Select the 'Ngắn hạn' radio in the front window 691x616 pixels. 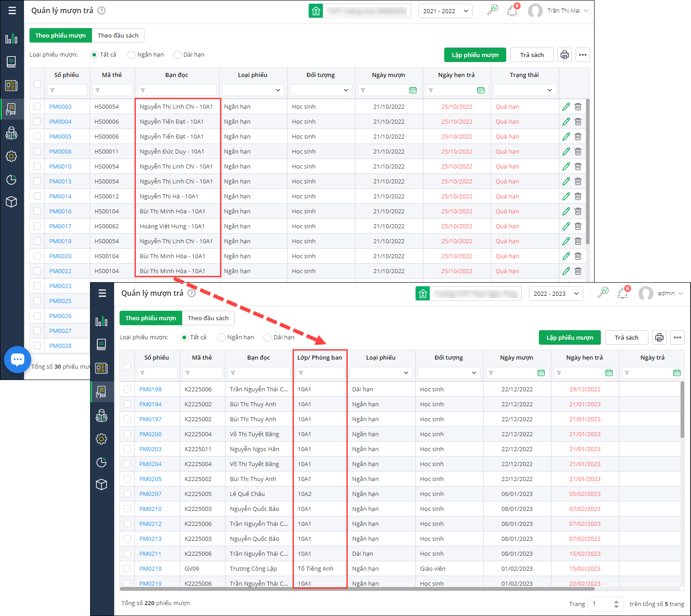tap(221, 337)
